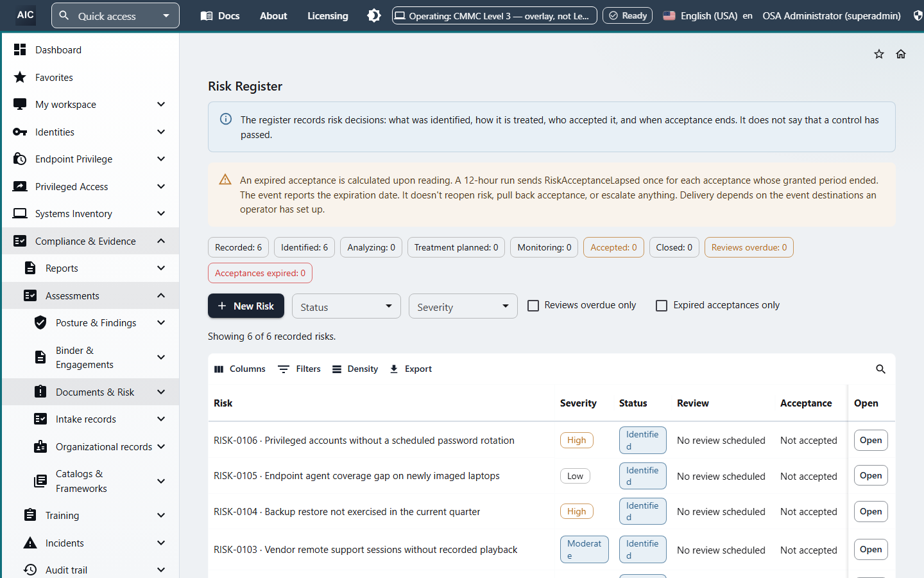Enable Expired acceptances only checkbox
Image resolution: width=924 pixels, height=578 pixels.
pyautogui.click(x=662, y=306)
